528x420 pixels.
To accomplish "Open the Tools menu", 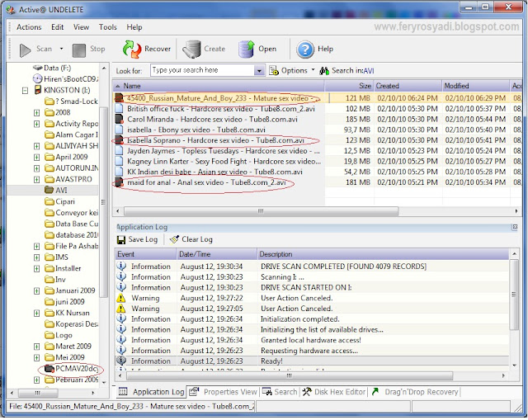I will pos(108,27).
